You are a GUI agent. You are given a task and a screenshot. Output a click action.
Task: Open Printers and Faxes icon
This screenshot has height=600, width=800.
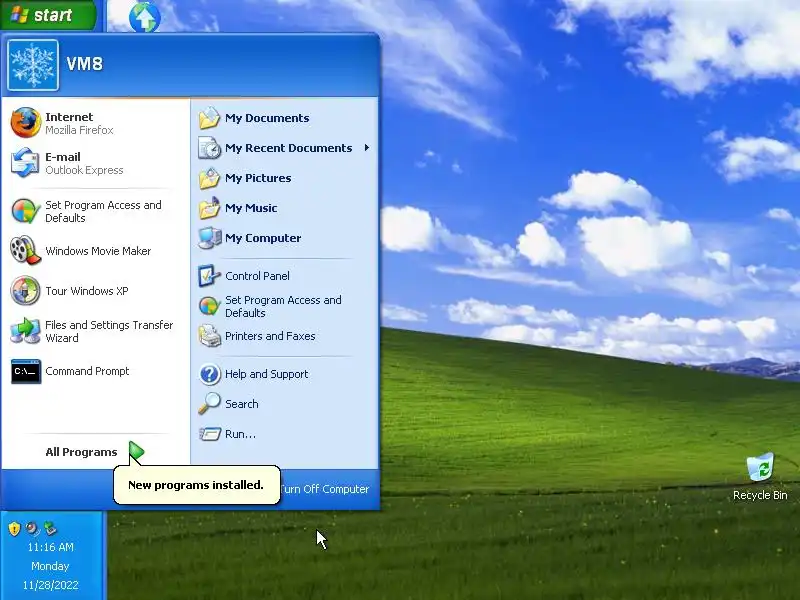click(x=209, y=336)
